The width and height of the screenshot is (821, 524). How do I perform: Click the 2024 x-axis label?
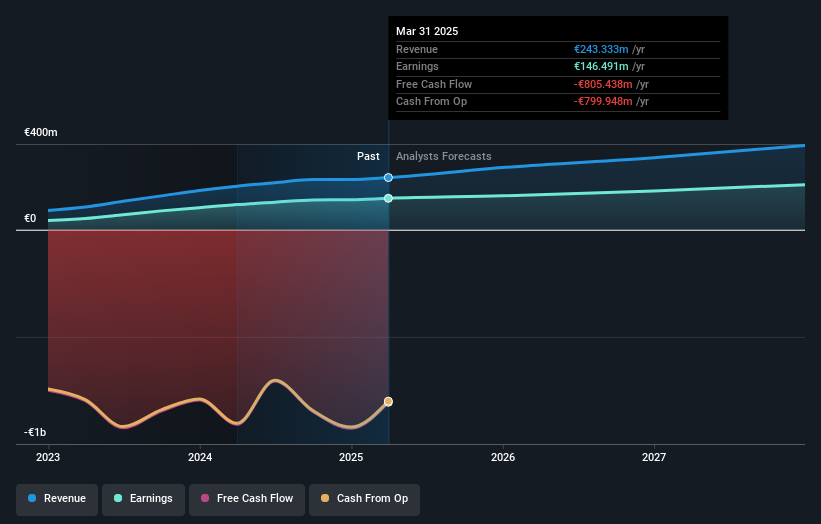pos(200,457)
